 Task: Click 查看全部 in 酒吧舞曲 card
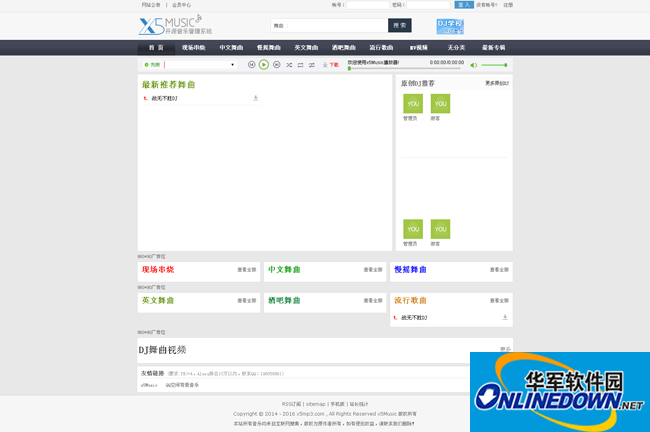(373, 301)
